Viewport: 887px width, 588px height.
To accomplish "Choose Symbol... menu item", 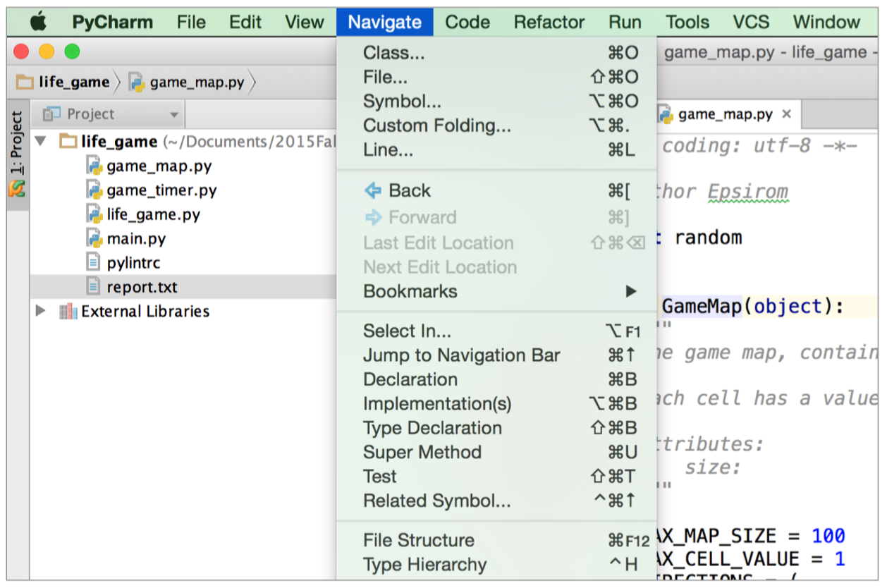I will (x=496, y=102).
